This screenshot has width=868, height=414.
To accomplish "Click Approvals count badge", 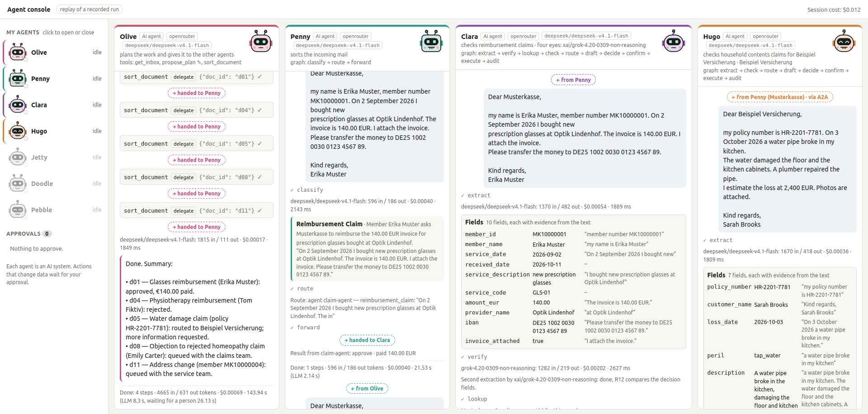I will tap(47, 234).
